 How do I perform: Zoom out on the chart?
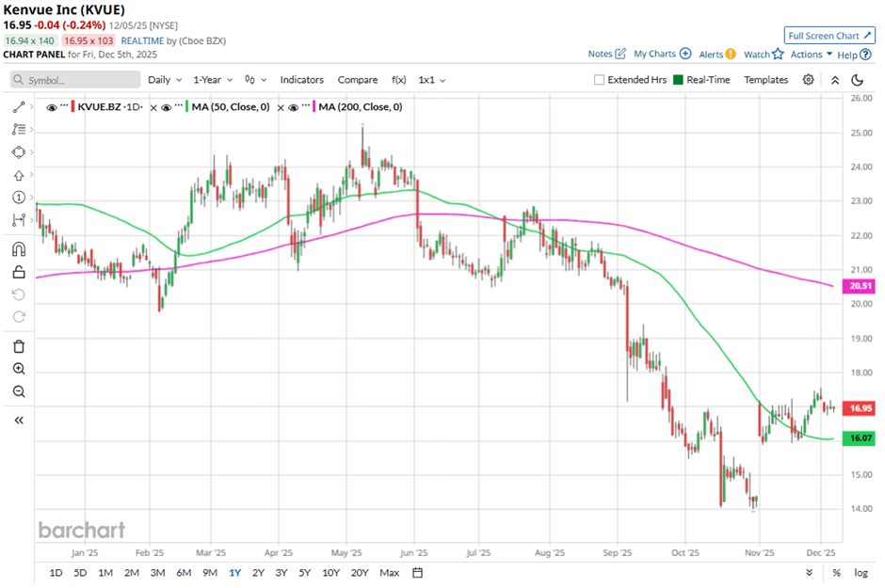pos(19,391)
